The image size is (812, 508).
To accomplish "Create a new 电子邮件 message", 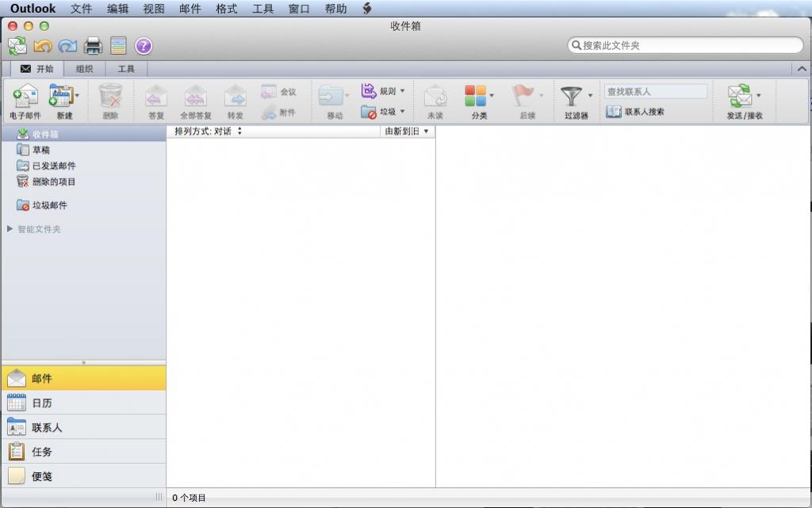I will click(x=25, y=101).
